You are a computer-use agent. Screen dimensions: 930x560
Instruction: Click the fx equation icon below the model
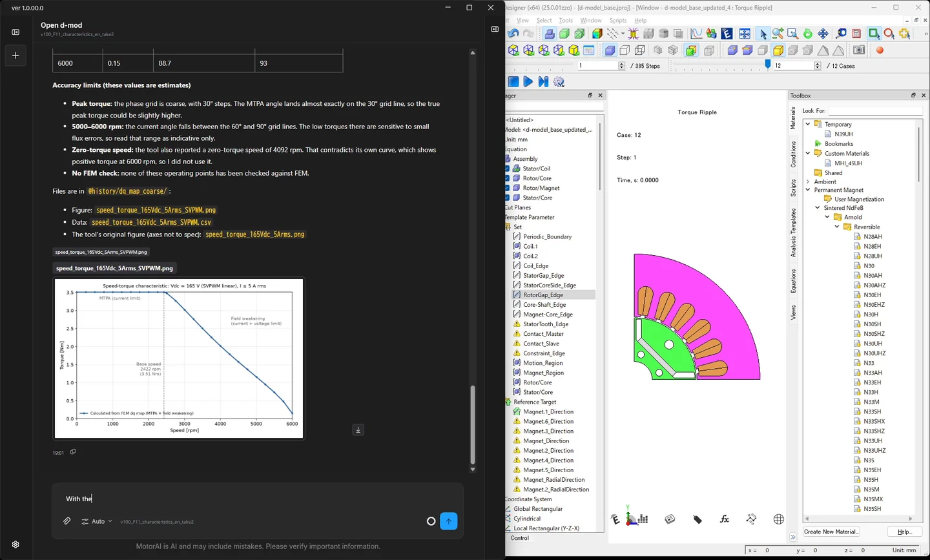pos(725,519)
